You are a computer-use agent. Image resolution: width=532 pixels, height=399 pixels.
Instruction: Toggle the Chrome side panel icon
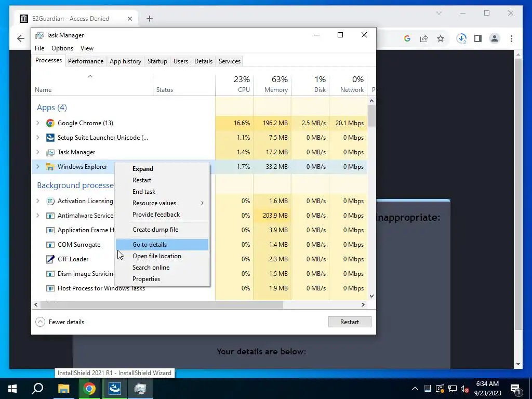tap(478, 38)
